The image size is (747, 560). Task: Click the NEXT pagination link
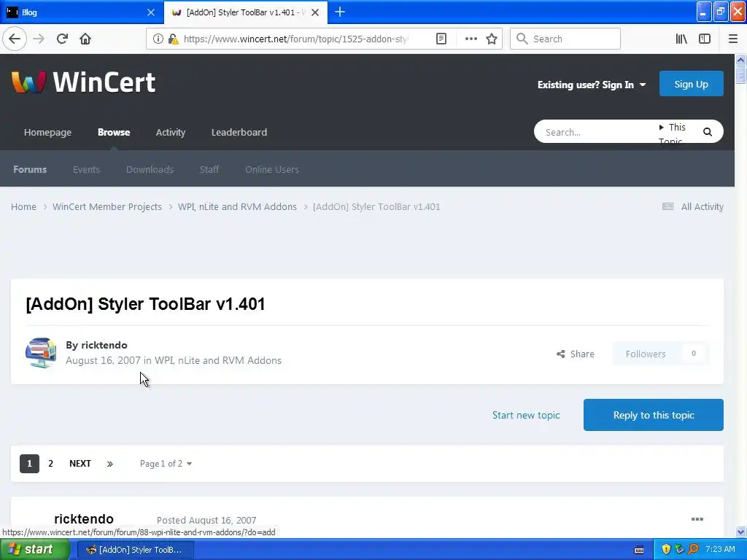(x=80, y=464)
